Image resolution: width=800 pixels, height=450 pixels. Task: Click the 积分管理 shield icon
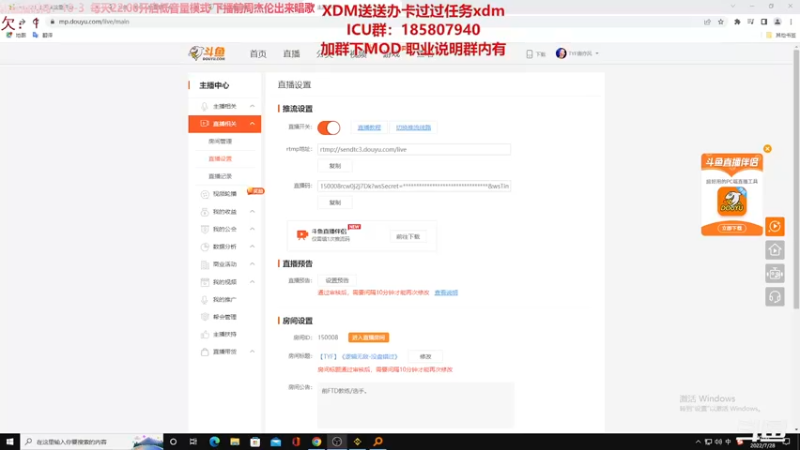pos(205,317)
